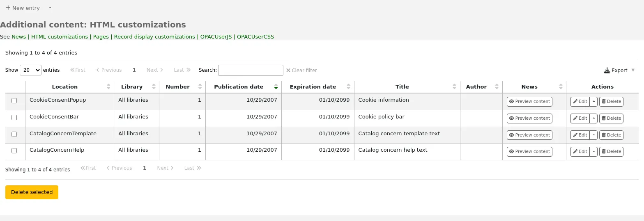This screenshot has width=644, height=221.
Task: Check the CatalogConcernTemplate row checkbox
Action: 14,134
